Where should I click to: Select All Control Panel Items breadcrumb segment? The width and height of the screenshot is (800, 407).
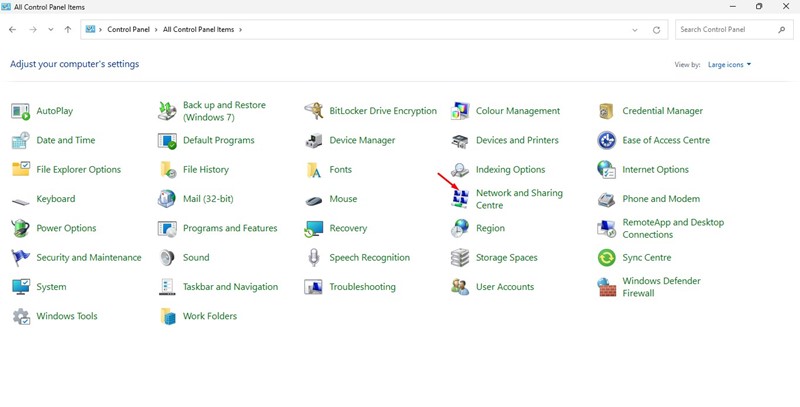(198, 30)
